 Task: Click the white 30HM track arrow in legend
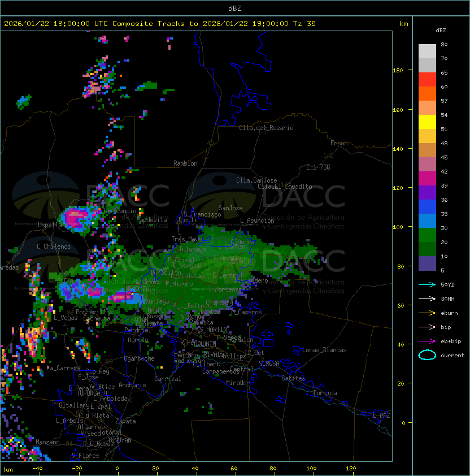(x=427, y=298)
